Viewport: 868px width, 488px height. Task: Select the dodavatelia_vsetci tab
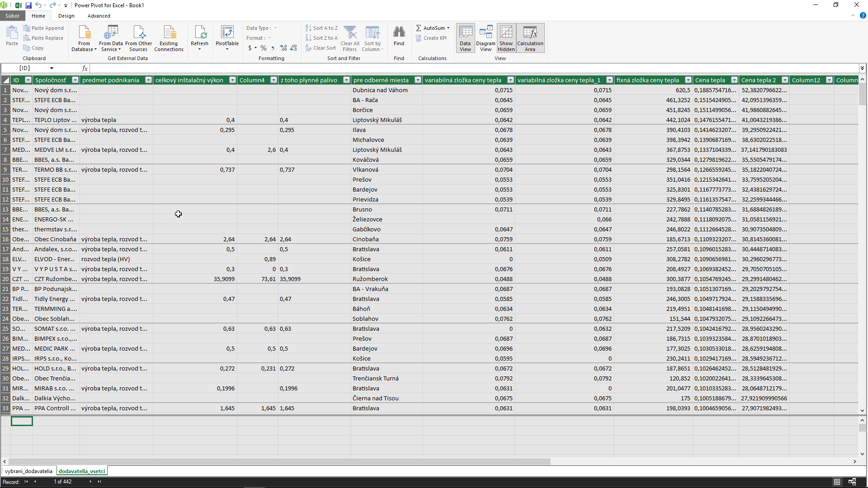click(x=82, y=471)
